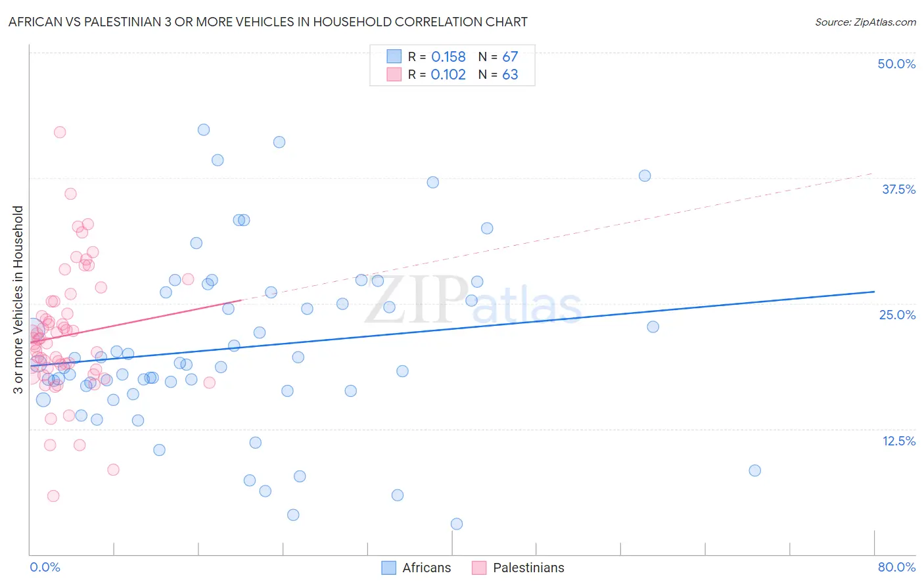Click the blue Africans legend swatch at bottom
The height and width of the screenshot is (586, 924).
389,568
